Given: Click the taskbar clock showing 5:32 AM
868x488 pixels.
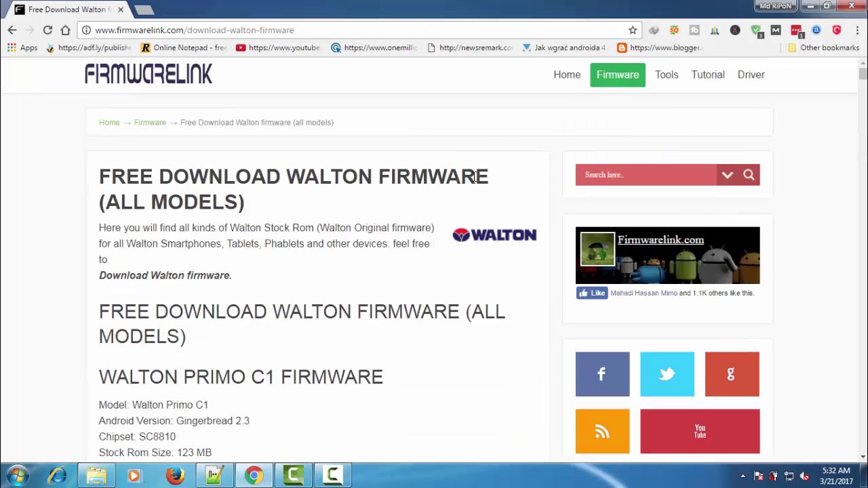Looking at the screenshot, I should click(x=836, y=476).
